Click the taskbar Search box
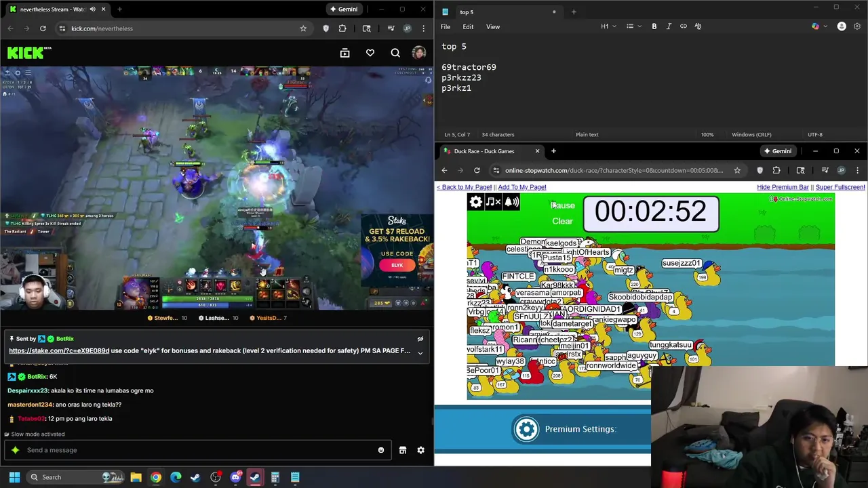 (x=77, y=477)
